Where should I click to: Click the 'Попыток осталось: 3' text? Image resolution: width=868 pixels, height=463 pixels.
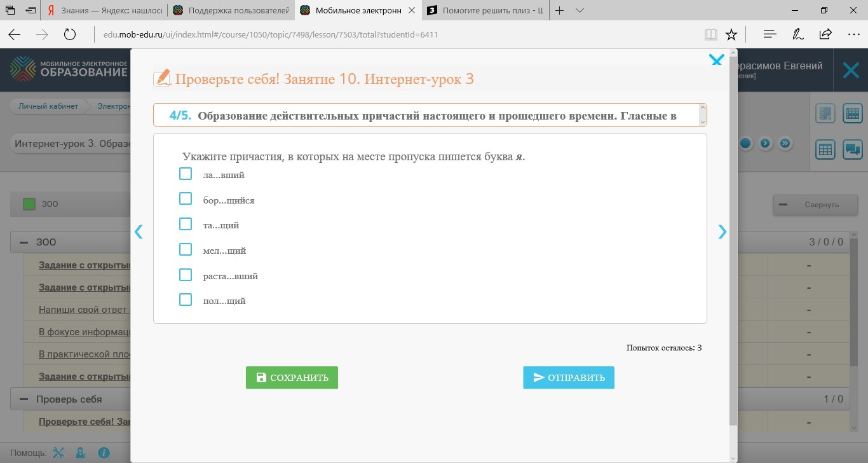tap(664, 348)
